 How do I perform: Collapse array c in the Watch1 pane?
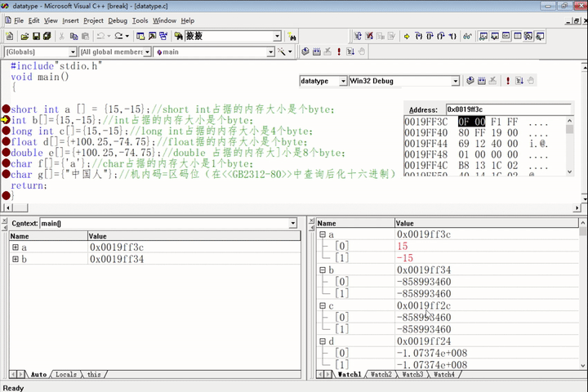coord(323,305)
